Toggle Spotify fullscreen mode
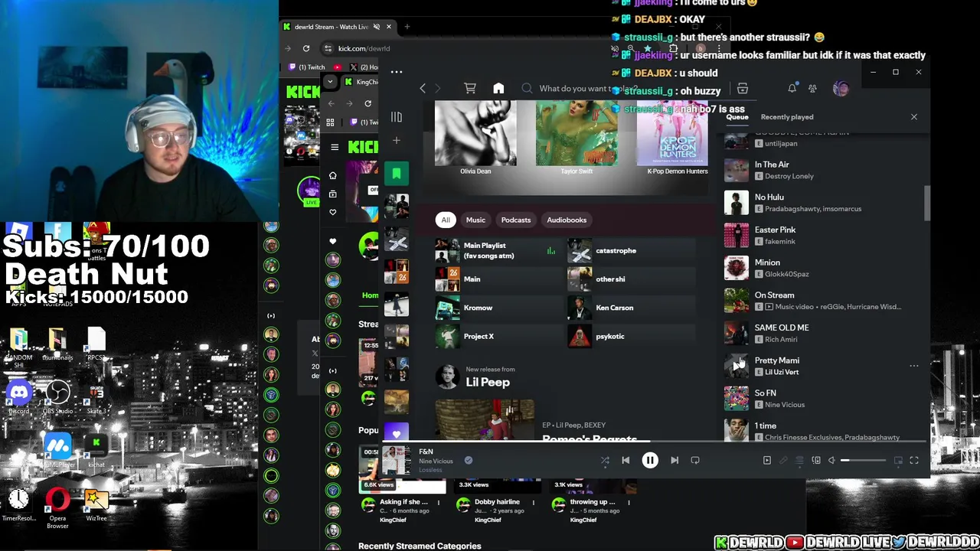Screen dimensions: 980x551 click(914, 461)
